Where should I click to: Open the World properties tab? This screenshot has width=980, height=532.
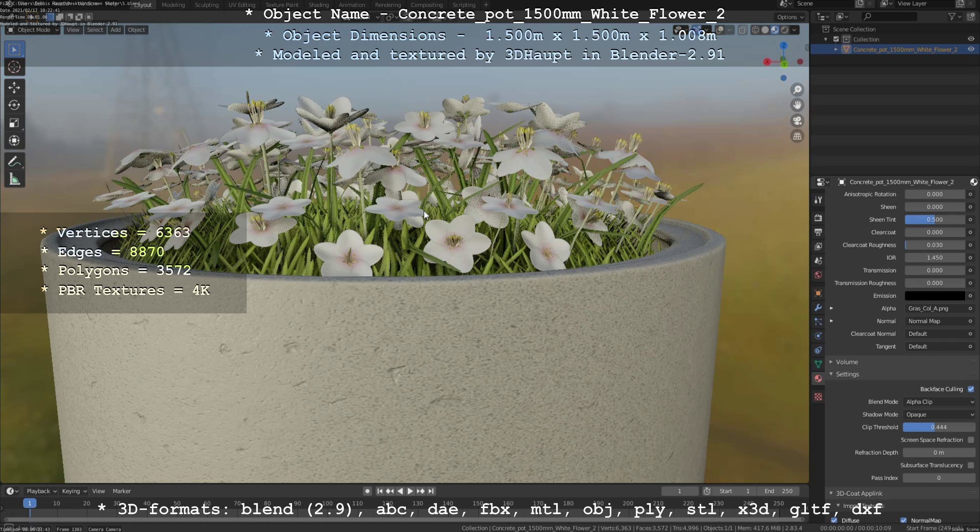click(x=818, y=275)
